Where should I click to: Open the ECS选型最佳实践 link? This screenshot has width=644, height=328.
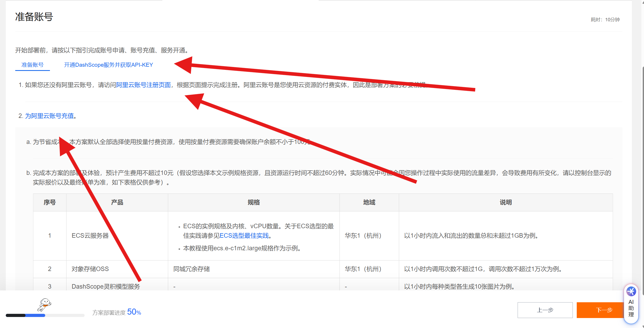[x=244, y=236]
